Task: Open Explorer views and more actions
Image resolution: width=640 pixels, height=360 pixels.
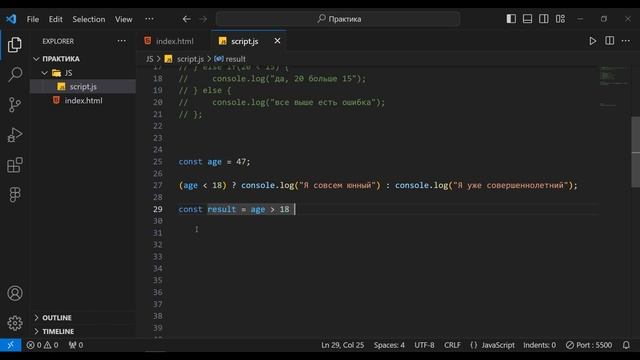Action: (x=122, y=41)
